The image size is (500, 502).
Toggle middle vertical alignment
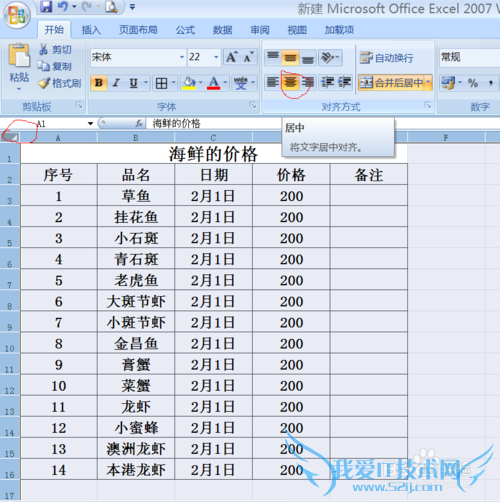pos(290,57)
